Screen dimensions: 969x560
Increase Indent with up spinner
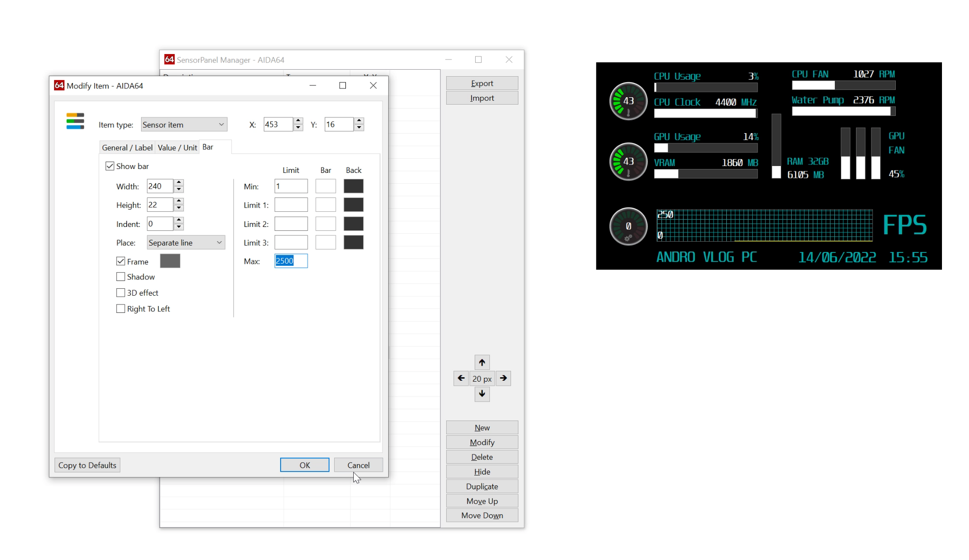click(179, 221)
